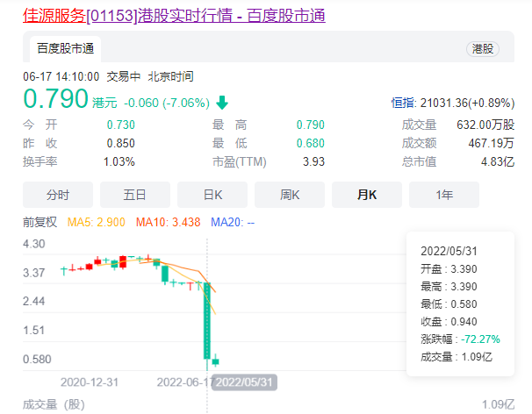
Task: Select the 百度股市通 tab
Action: click(x=65, y=49)
